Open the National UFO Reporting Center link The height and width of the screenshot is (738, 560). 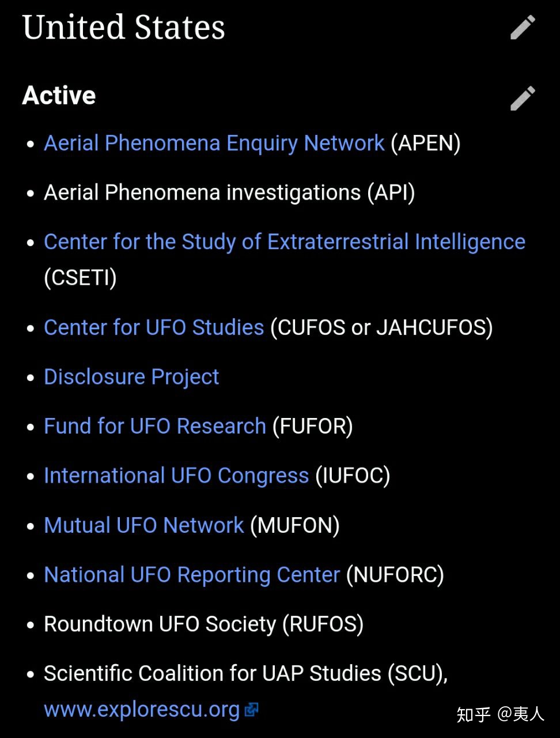pyautogui.click(x=192, y=575)
